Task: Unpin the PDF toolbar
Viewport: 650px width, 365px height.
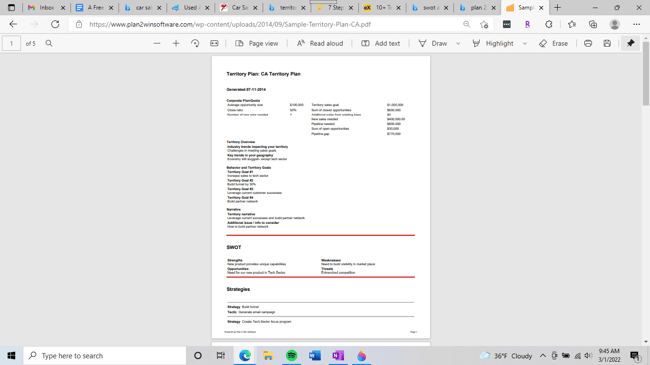Action: 631,43
